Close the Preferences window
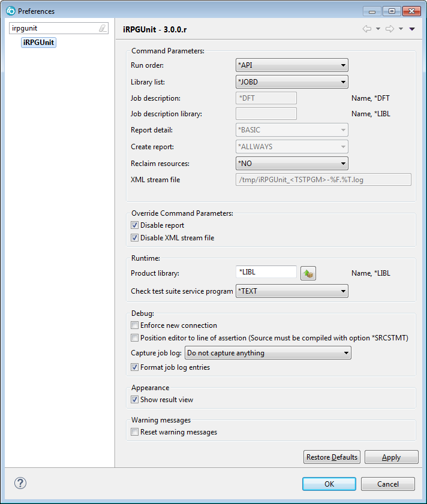 411,11
